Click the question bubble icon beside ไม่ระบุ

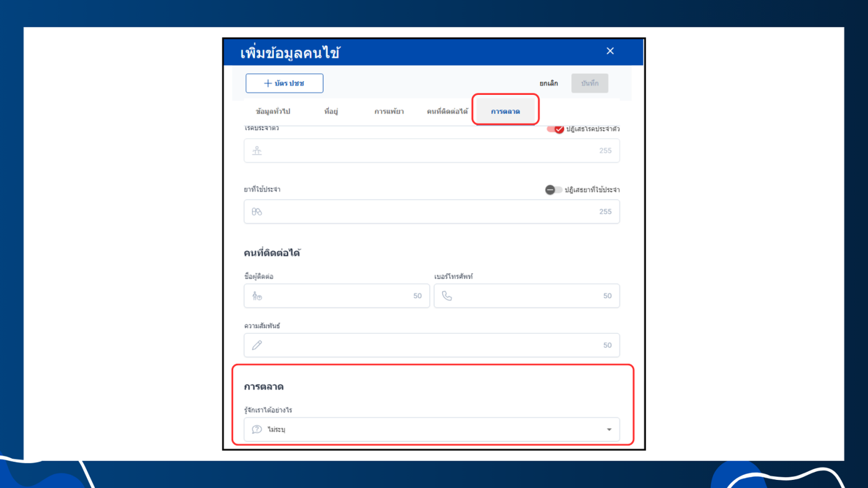[x=257, y=429]
